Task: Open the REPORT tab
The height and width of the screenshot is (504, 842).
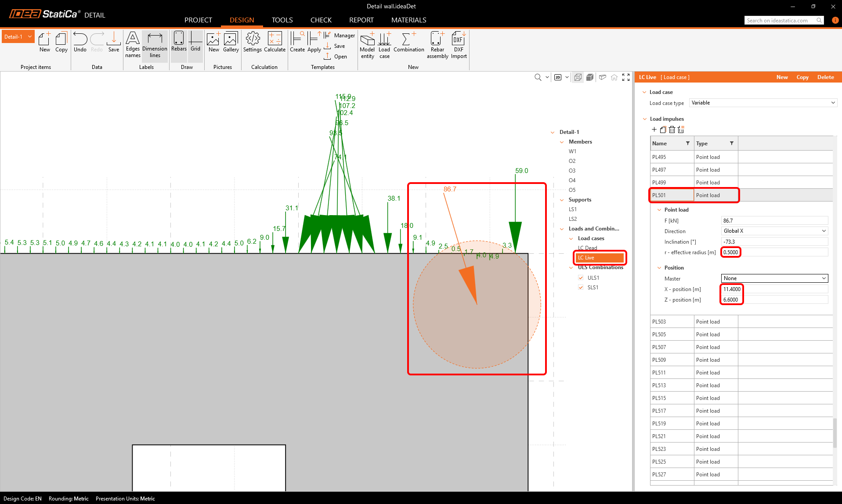Action: 361,20
